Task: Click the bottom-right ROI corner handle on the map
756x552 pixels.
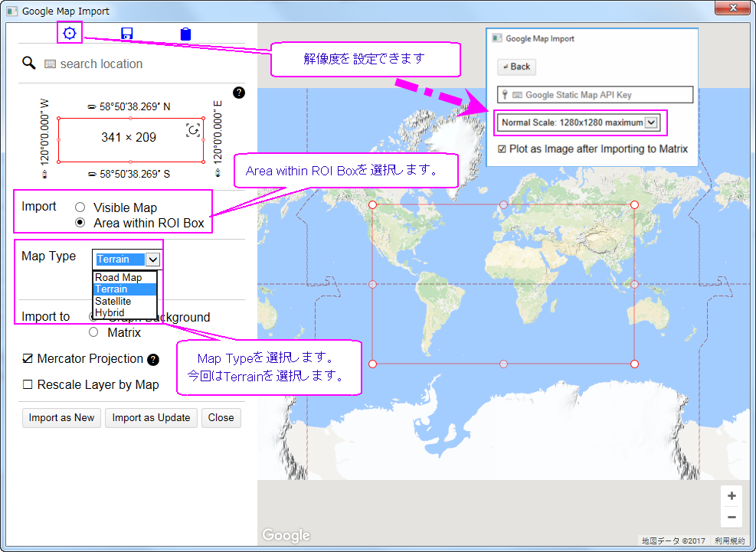Action: click(634, 364)
